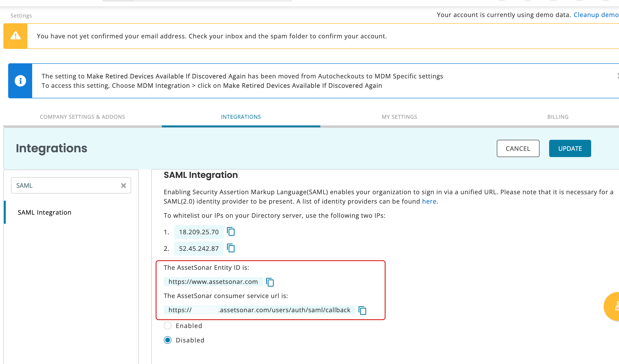Click the SAML Integration heading
The height and width of the screenshot is (364, 619).
[x=201, y=175]
